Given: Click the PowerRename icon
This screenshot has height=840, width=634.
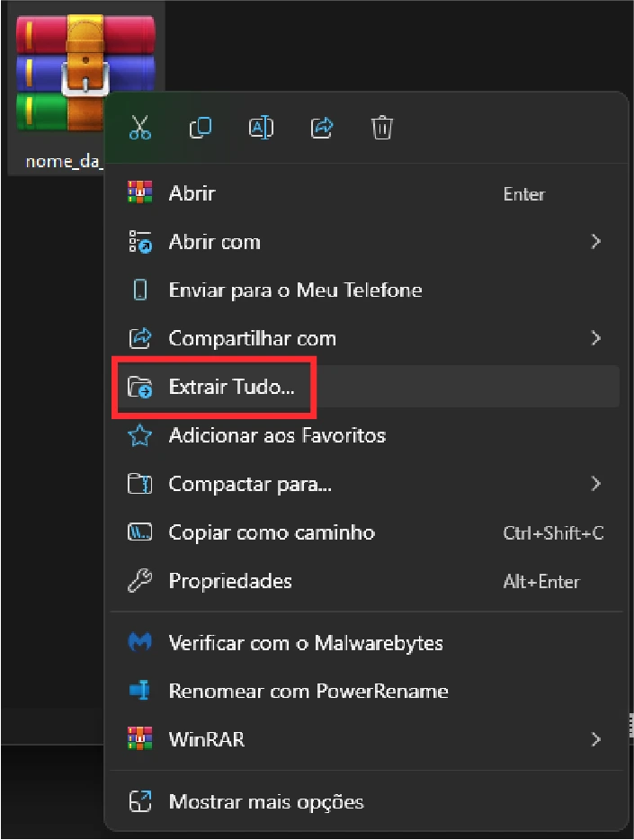Looking at the screenshot, I should point(140,691).
